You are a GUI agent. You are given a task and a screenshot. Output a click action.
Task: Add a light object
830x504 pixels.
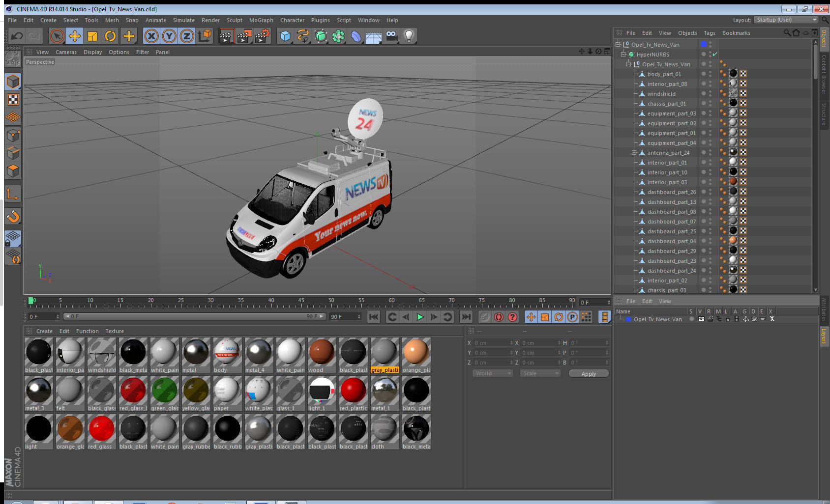click(409, 36)
